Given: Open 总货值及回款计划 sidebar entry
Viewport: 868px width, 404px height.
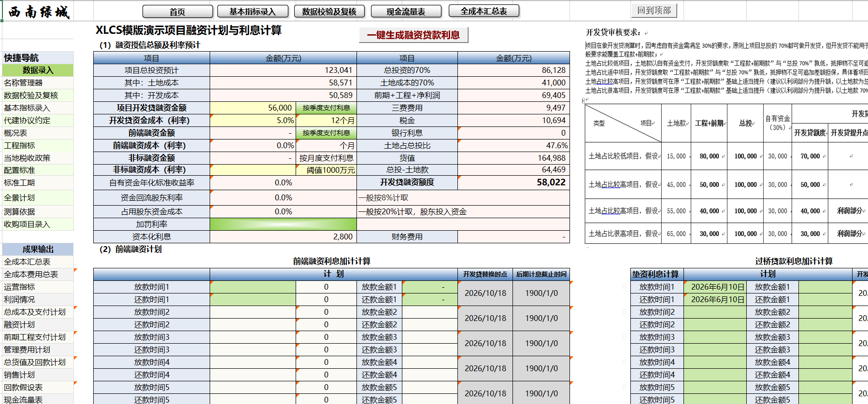Looking at the screenshot, I should [38, 362].
